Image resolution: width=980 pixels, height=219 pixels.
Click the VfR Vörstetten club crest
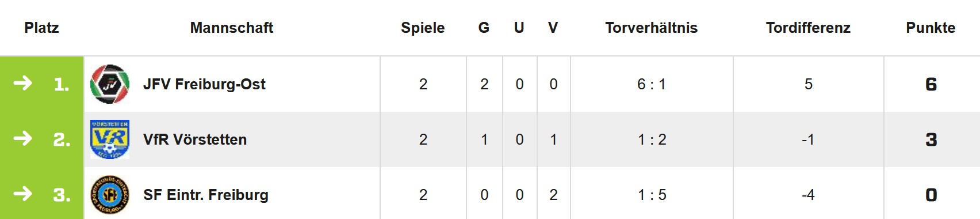[x=110, y=139]
